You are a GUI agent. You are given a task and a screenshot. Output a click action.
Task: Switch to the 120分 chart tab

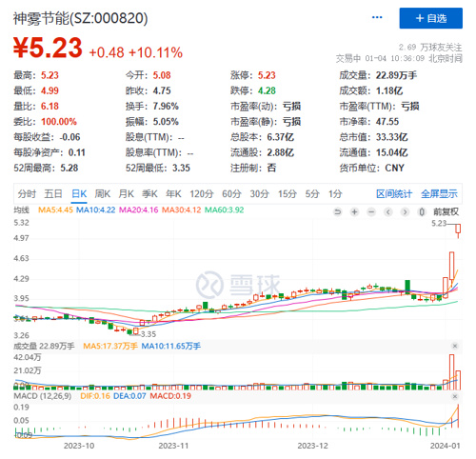pos(202,193)
